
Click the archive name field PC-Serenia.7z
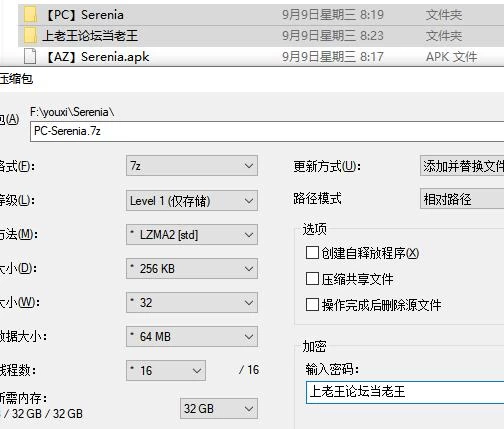coord(267,131)
